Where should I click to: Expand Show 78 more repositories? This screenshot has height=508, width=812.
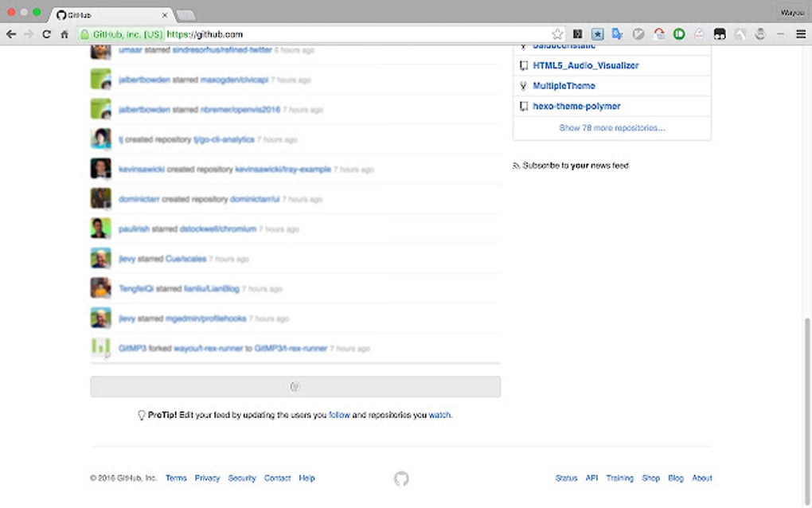[x=611, y=127]
